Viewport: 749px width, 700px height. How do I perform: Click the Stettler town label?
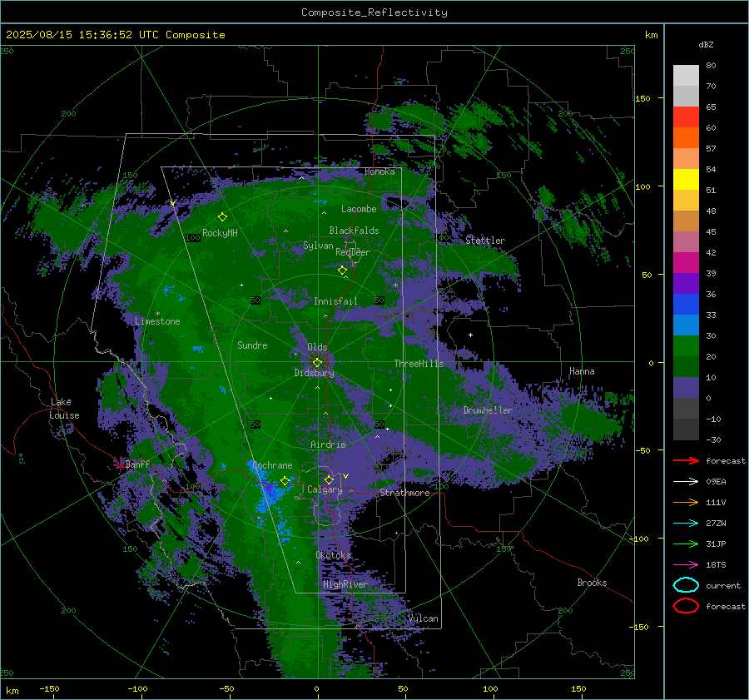(x=485, y=241)
